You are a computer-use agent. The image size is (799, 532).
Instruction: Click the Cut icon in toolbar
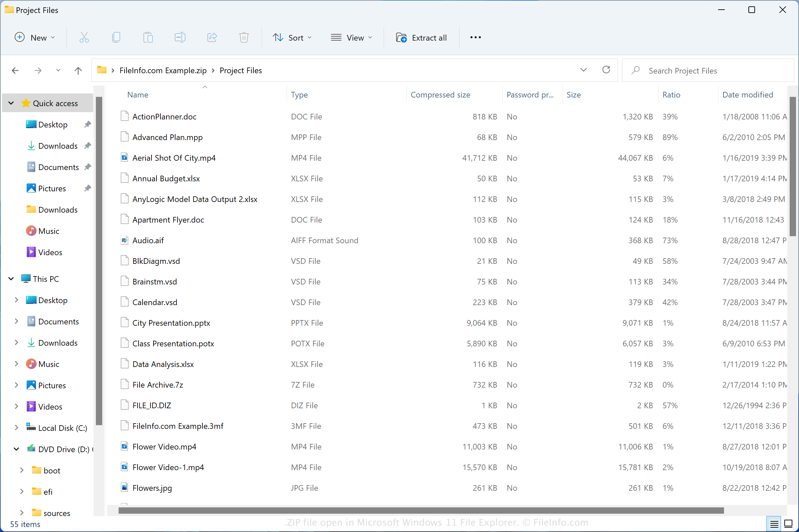(x=84, y=37)
